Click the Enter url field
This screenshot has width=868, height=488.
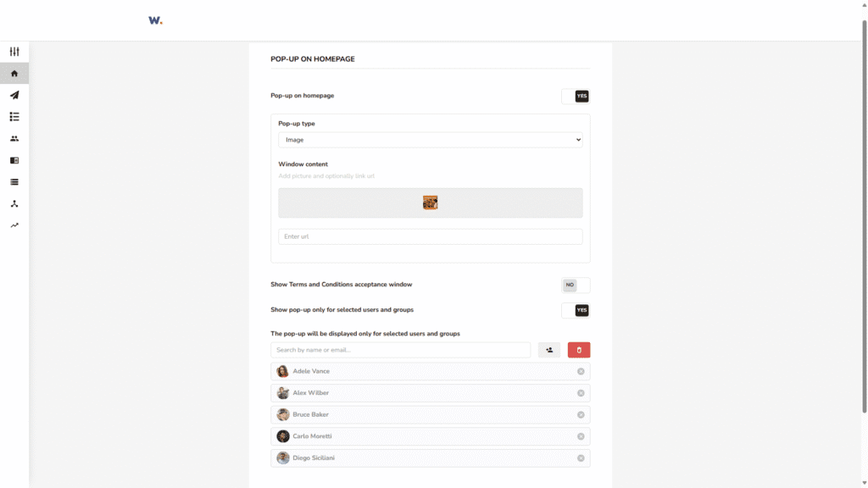[430, 236]
